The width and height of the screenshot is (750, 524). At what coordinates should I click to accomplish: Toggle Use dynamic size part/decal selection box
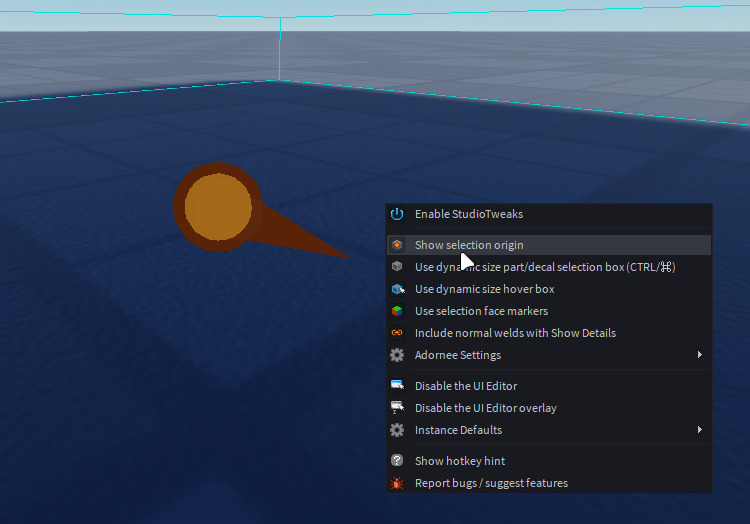tap(549, 267)
